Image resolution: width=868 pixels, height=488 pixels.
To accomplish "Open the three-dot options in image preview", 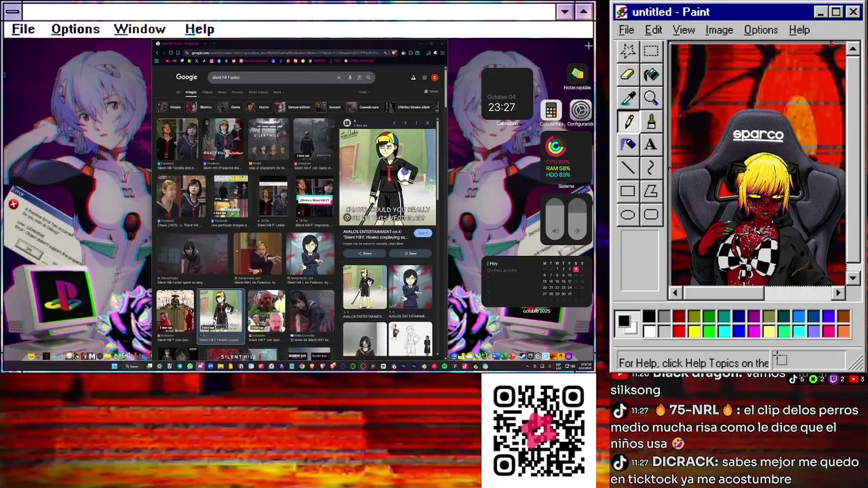I will point(416,123).
